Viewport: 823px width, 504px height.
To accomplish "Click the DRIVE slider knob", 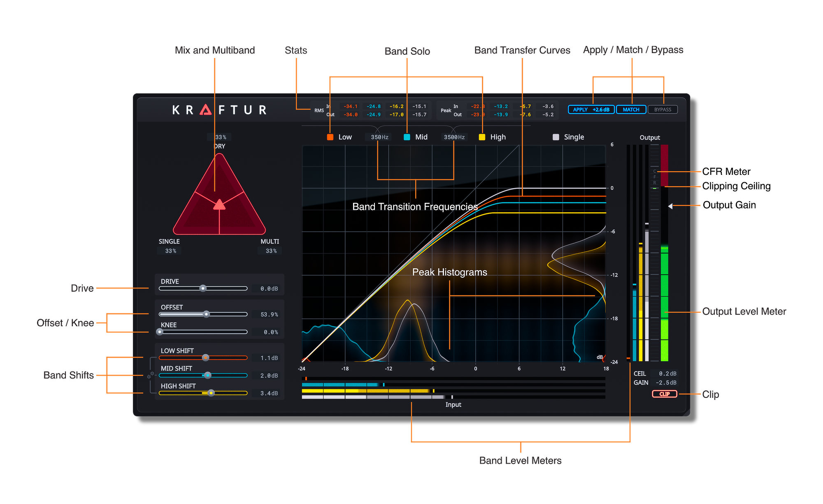I will click(203, 288).
